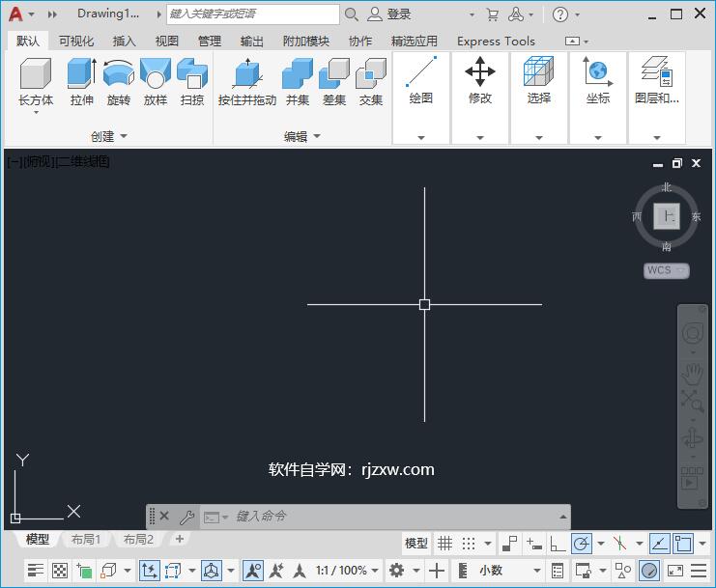Expand dropdown arrow under 长方体
Screen dimensions: 716x588
(36, 112)
